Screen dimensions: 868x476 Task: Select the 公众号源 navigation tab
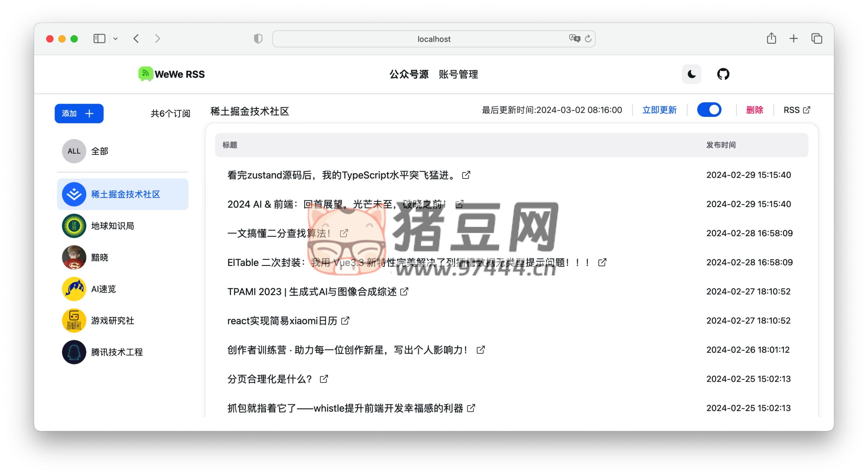pyautogui.click(x=409, y=74)
